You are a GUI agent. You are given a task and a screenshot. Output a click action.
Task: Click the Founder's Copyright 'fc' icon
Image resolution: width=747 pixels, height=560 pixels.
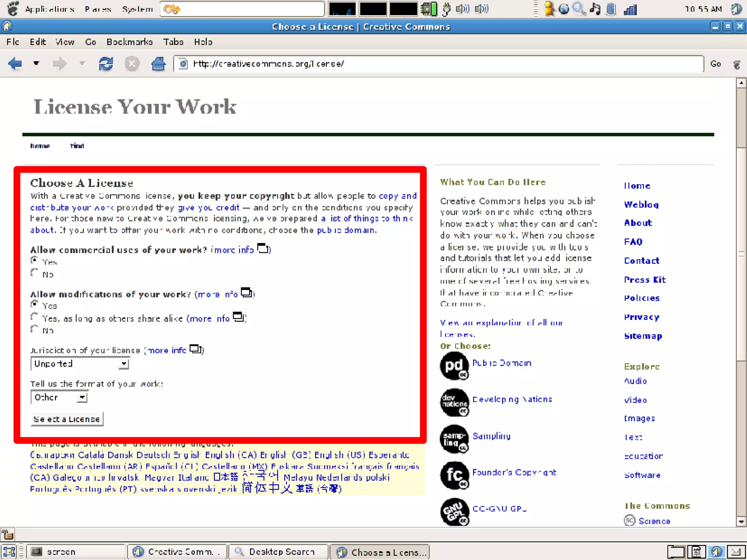pos(454,475)
